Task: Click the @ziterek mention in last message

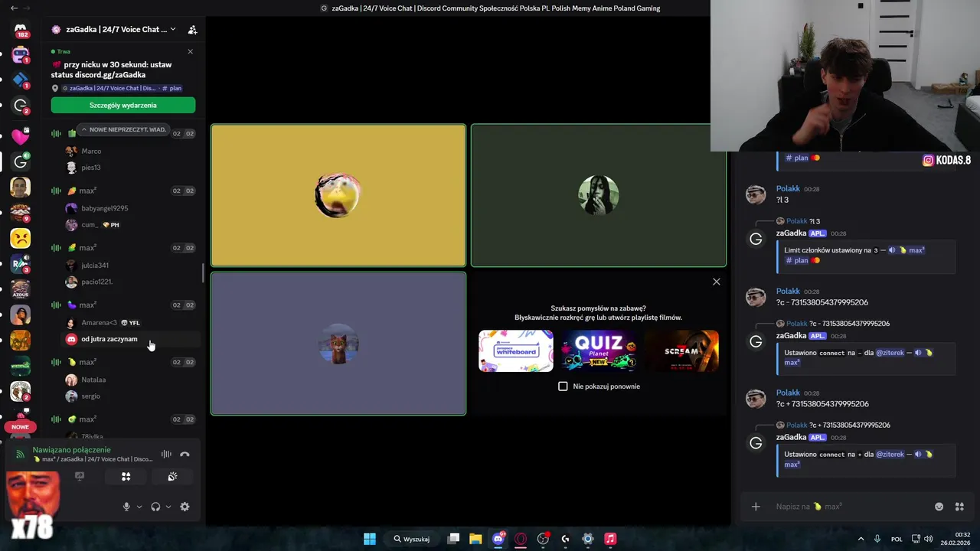Action: (890, 455)
